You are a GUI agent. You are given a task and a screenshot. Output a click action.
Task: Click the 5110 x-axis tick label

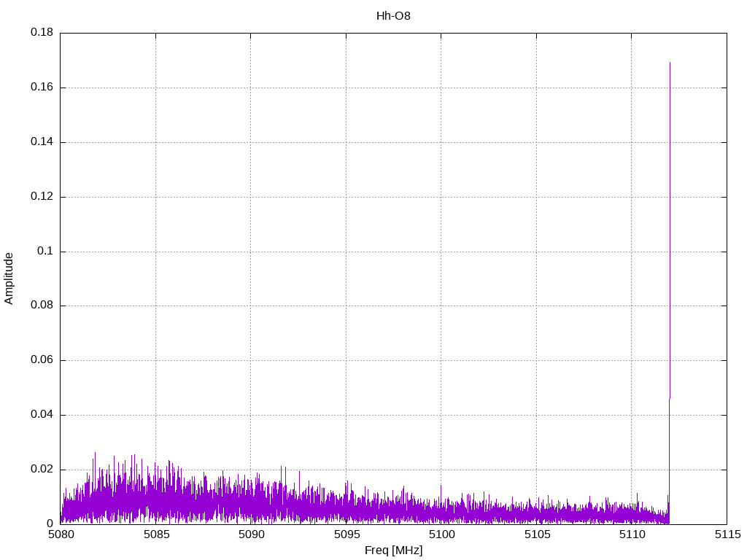tap(632, 535)
